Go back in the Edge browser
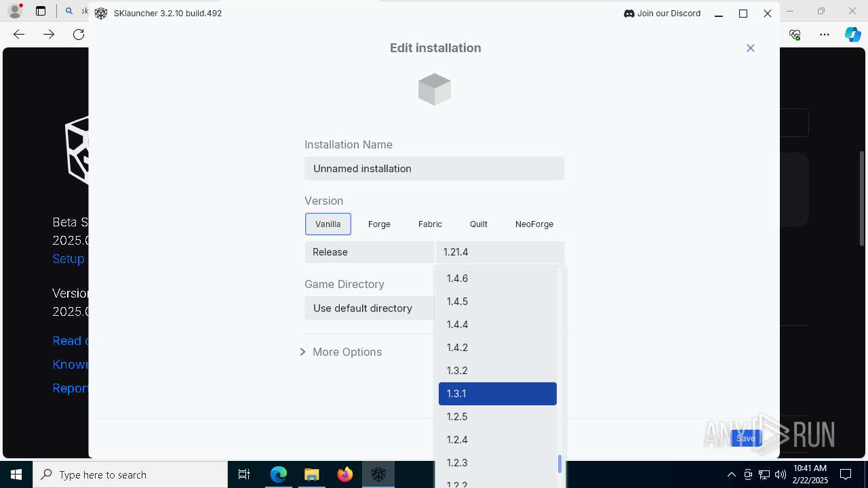 (19, 35)
